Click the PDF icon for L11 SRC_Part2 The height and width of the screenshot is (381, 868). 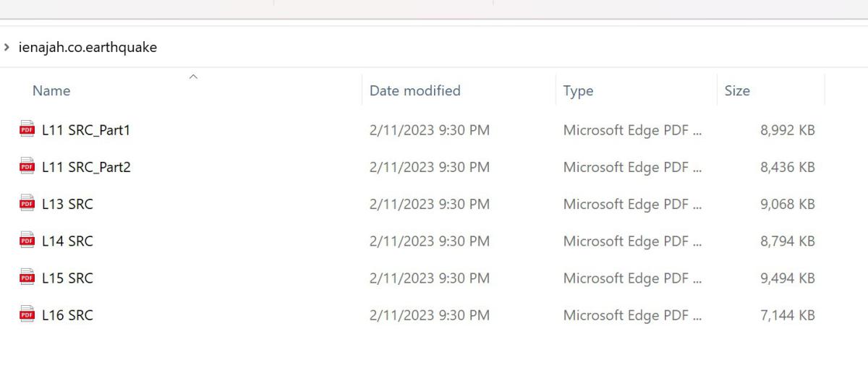coord(27,167)
